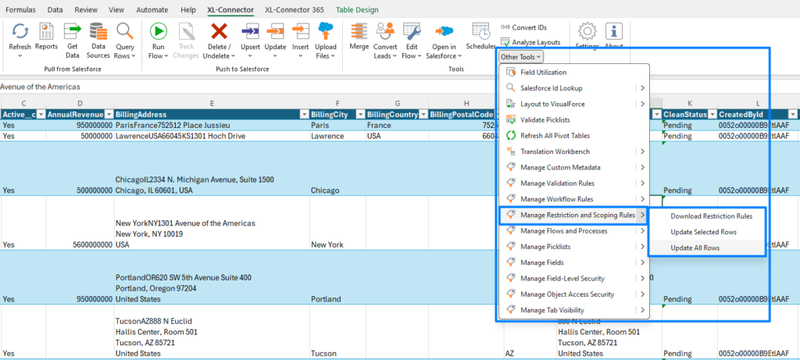Open the AnnualRevenue column filter dropdown
The image size is (800, 360).
109,115
